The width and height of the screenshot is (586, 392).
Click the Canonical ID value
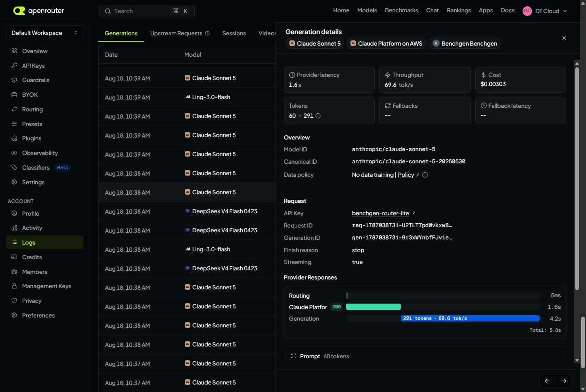pyautogui.click(x=408, y=162)
